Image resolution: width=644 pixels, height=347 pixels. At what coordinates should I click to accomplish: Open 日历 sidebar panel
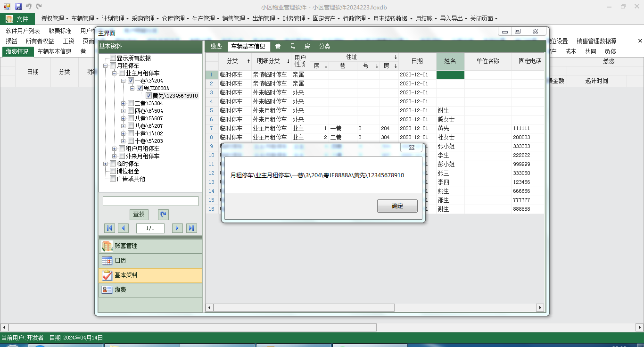click(150, 261)
